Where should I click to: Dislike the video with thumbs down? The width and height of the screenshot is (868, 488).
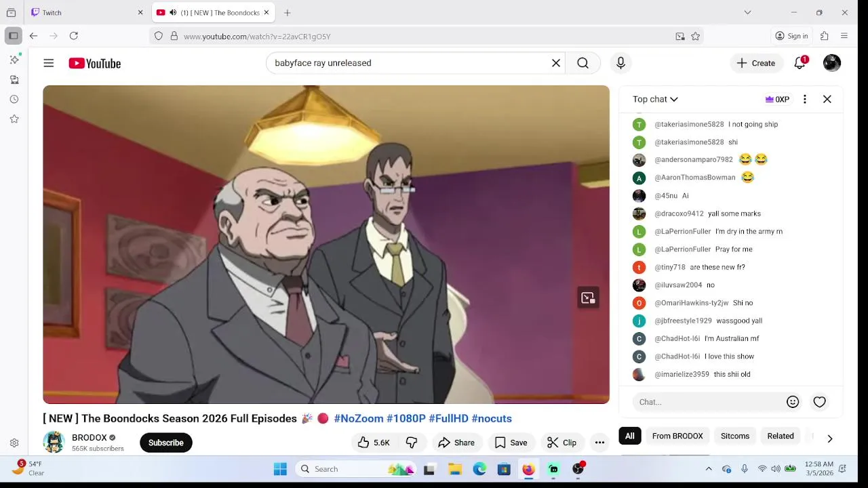pos(412,443)
